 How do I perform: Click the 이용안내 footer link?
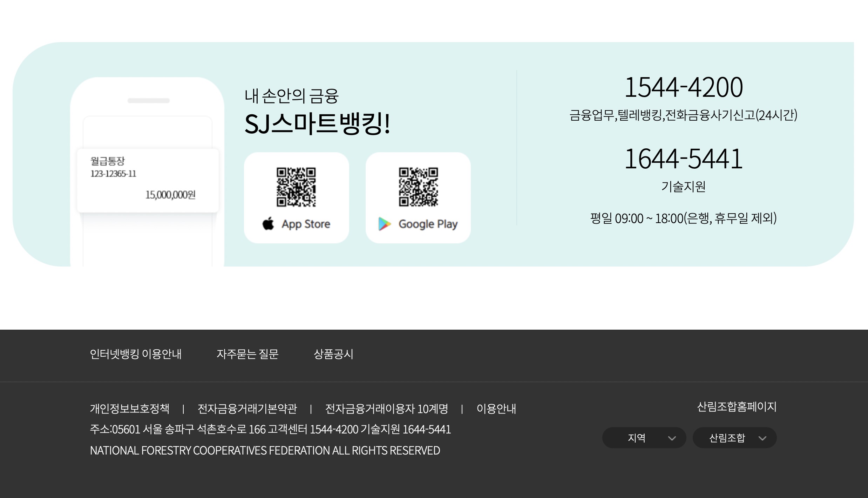(496, 409)
